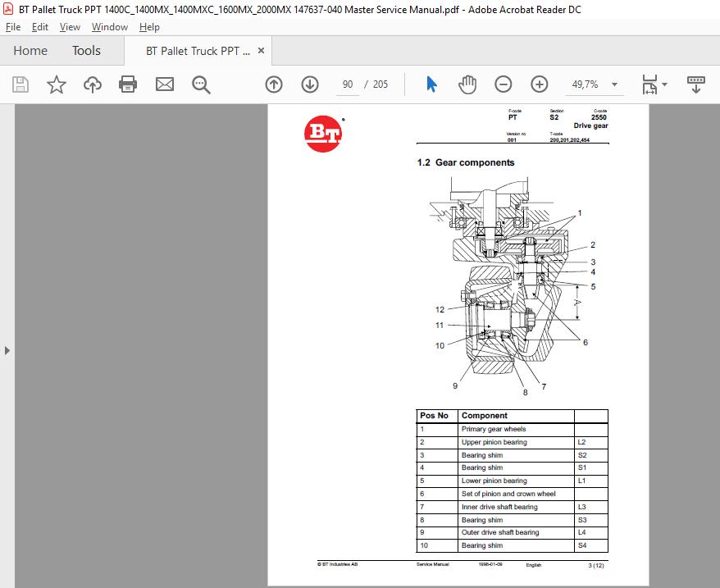Open the Edit menu

click(x=40, y=27)
